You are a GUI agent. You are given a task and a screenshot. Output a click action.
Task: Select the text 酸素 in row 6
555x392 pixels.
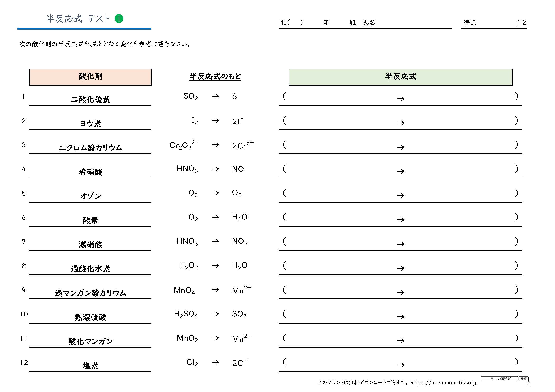tap(90, 220)
